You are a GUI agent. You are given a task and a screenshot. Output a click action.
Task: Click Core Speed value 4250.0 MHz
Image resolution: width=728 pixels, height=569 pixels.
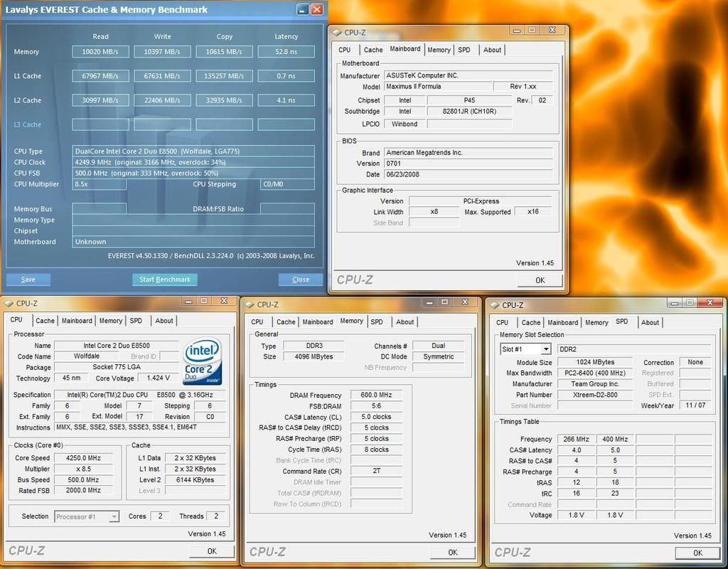pyautogui.click(x=84, y=458)
